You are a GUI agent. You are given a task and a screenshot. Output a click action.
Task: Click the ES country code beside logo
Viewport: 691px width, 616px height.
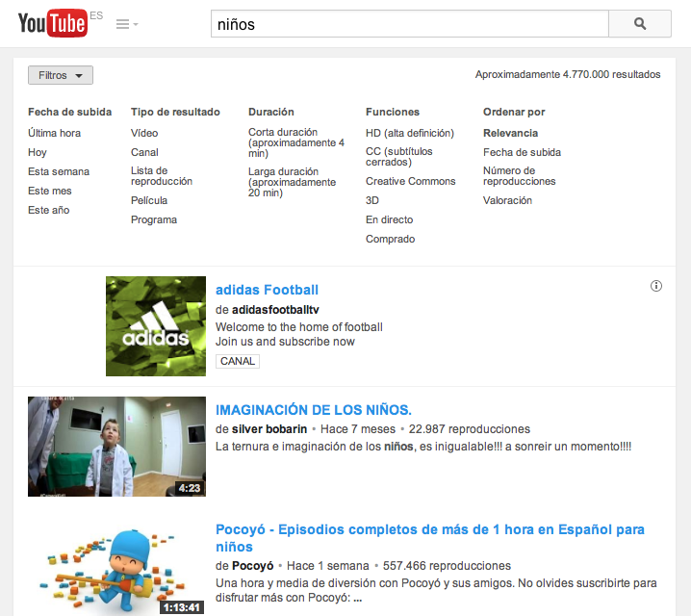coord(96,15)
